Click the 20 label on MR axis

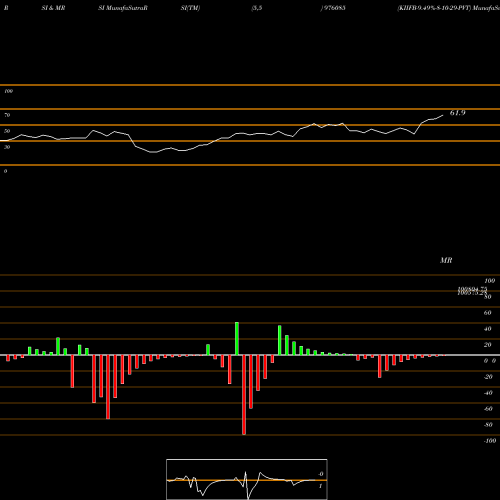point(487,345)
